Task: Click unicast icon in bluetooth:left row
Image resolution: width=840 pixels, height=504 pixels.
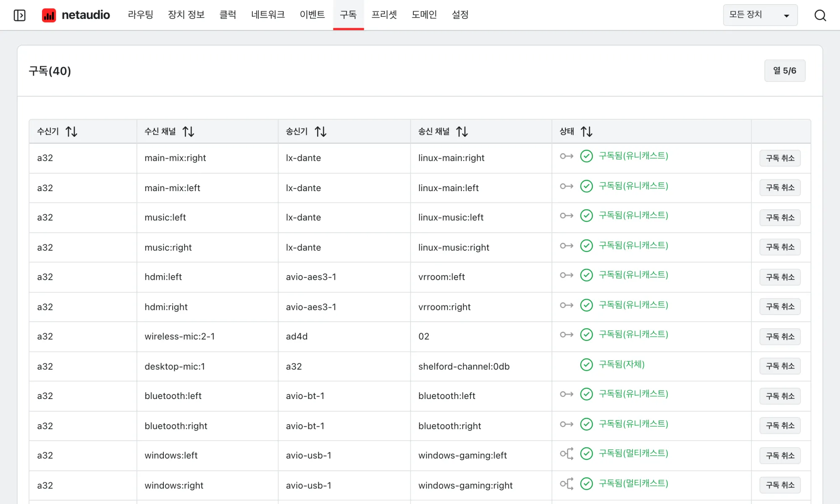Action: [567, 394]
